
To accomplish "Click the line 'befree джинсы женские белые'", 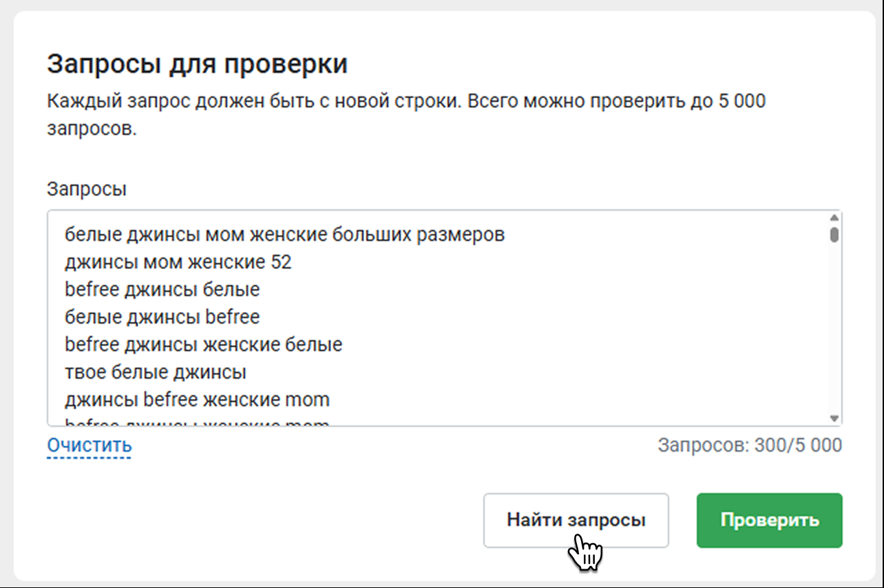I will point(203,344).
